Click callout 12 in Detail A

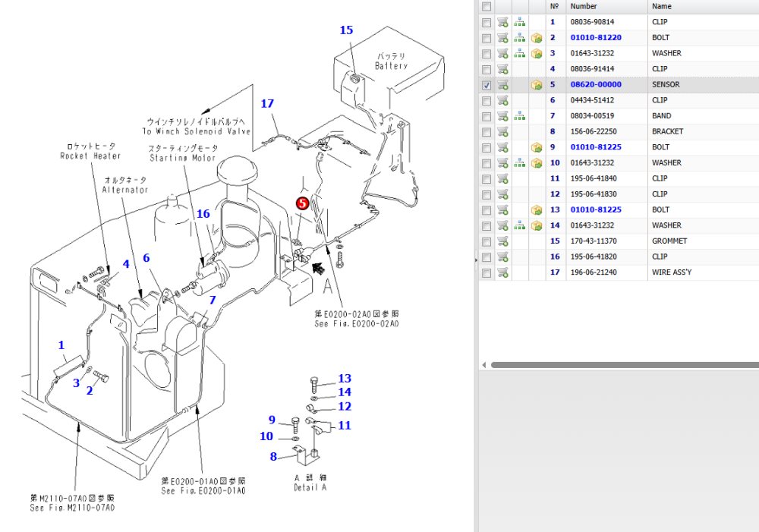[344, 407]
